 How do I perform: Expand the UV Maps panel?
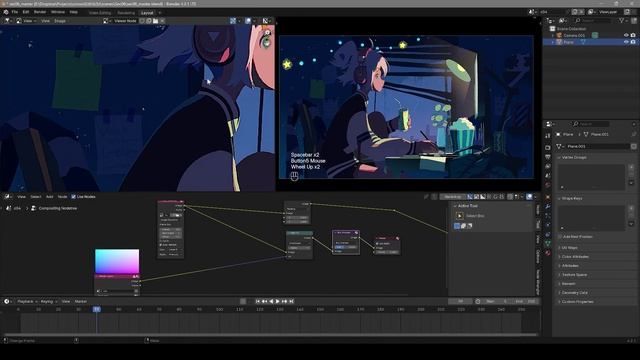pos(569,248)
